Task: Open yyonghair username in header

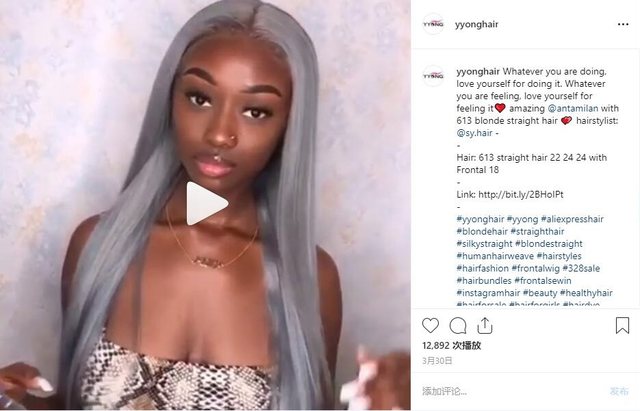Action: tap(476, 24)
